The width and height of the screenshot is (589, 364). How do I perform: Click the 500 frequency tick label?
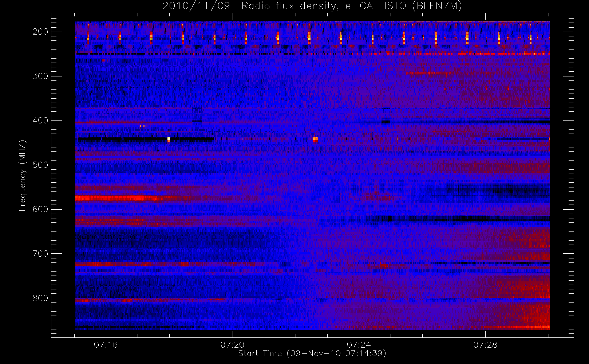[x=40, y=165]
